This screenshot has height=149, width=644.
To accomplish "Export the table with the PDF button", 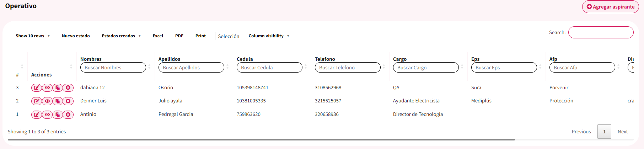I will [179, 36].
